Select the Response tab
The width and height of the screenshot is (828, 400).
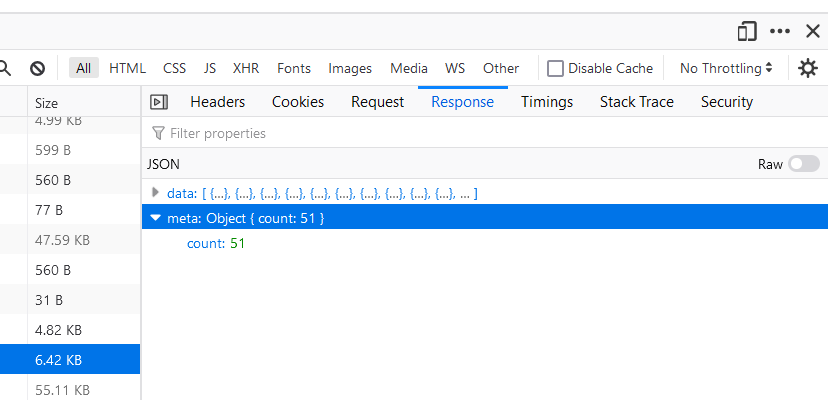point(463,102)
